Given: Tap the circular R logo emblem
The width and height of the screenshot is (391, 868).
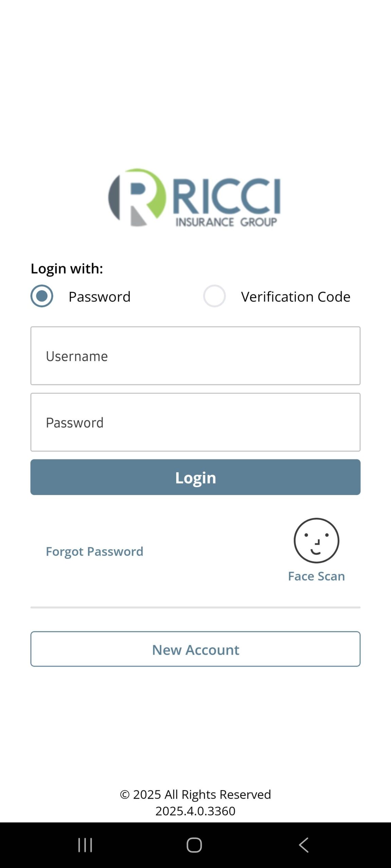Looking at the screenshot, I should pos(137,197).
